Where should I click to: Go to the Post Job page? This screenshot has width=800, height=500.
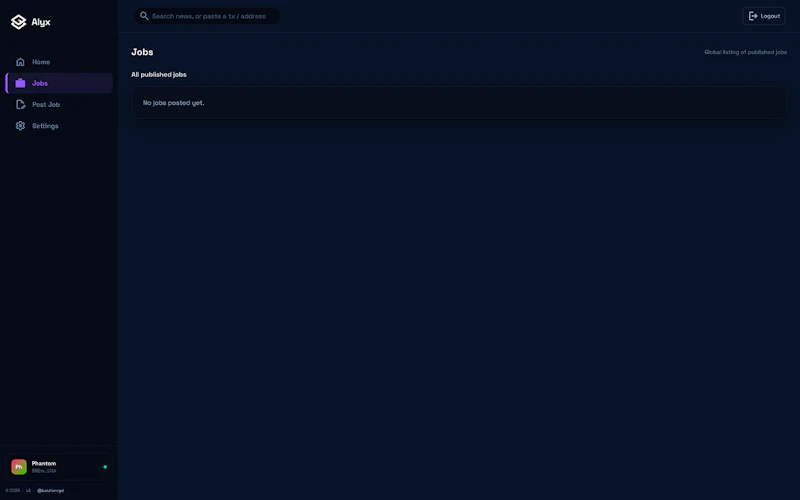pyautogui.click(x=59, y=105)
